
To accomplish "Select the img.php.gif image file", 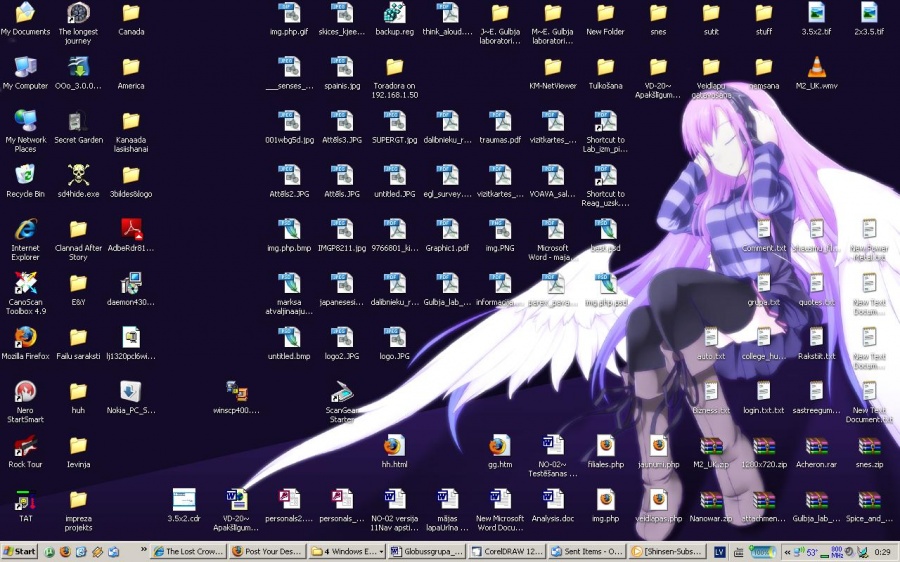I will (x=289, y=19).
